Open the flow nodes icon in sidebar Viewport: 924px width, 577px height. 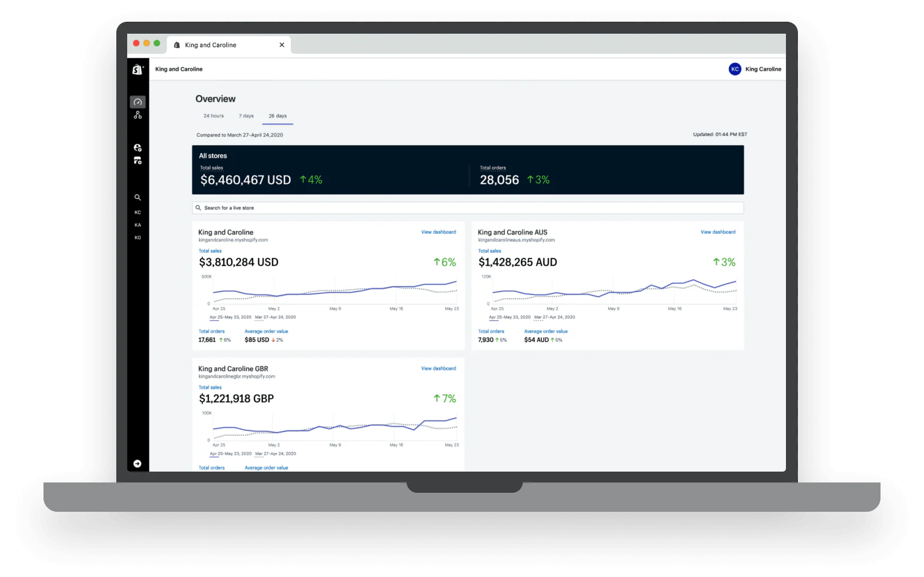coord(138,115)
